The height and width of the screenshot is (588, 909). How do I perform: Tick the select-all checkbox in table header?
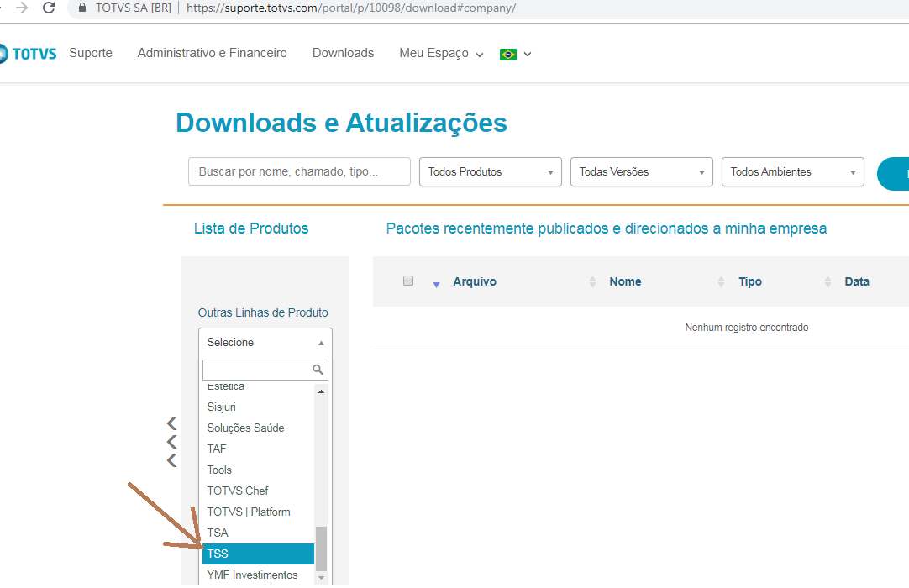(408, 281)
